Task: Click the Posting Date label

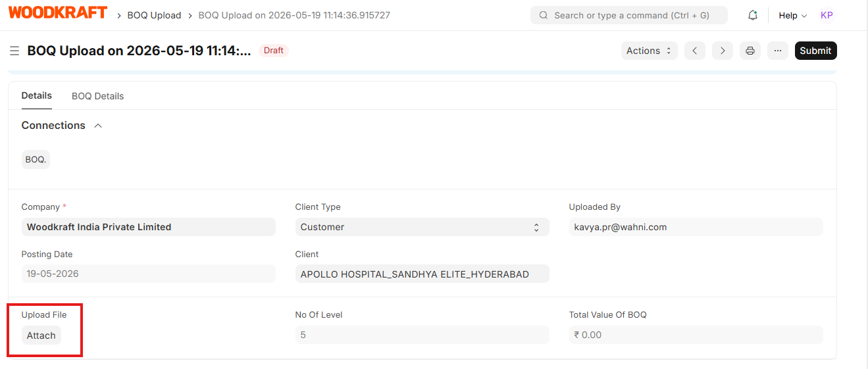Action: 47,254
